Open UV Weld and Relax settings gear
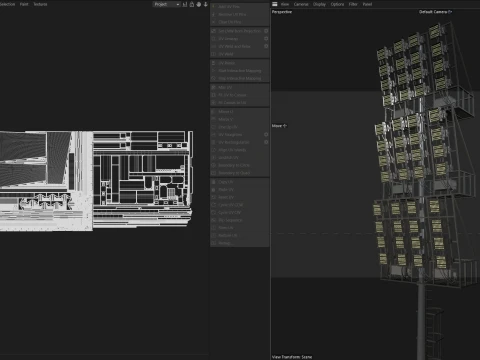The height and width of the screenshot is (360, 480). pos(266,46)
